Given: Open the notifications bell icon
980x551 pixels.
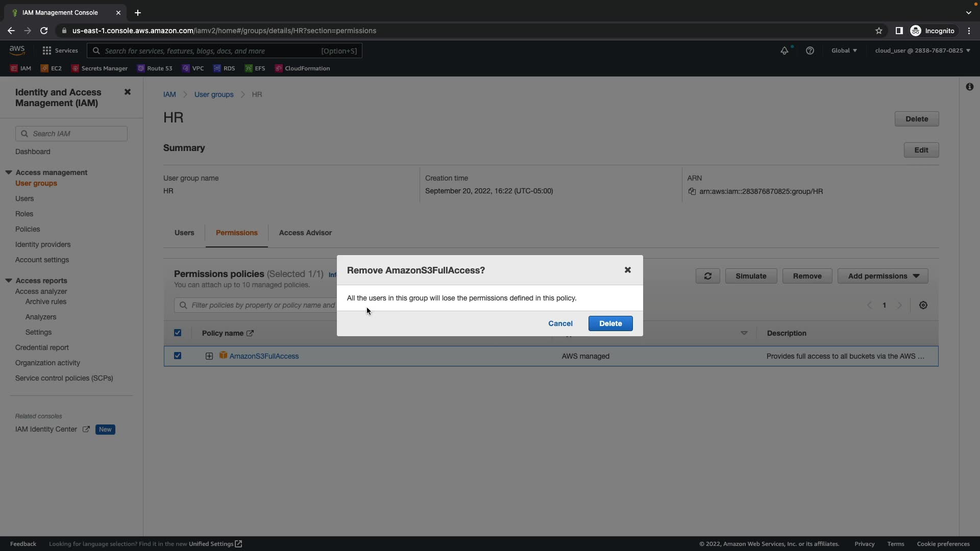Looking at the screenshot, I should 784,51.
